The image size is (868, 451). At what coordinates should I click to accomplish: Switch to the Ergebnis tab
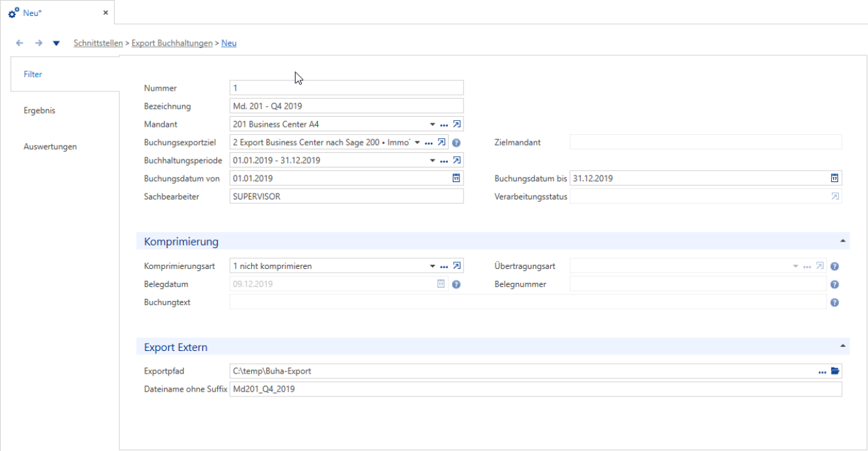pos(39,111)
